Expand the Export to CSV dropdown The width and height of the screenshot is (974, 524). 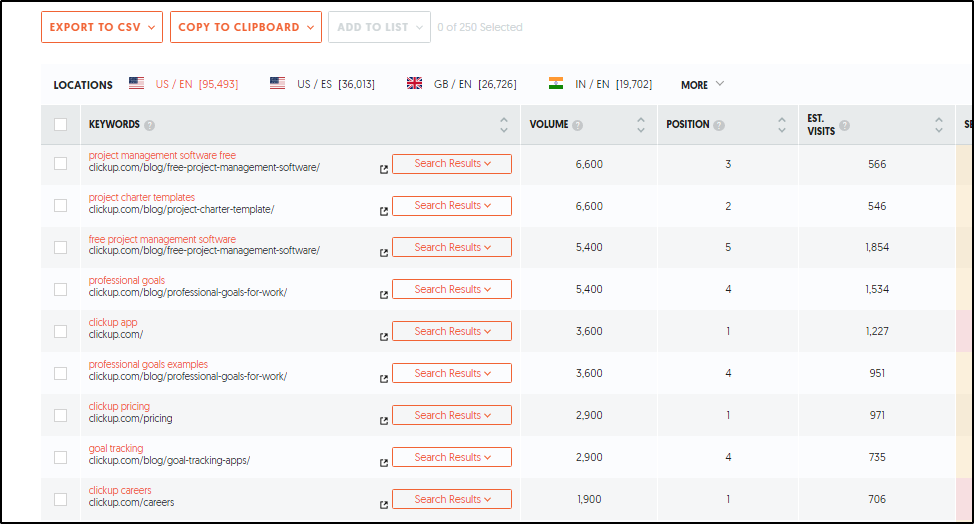[101, 27]
